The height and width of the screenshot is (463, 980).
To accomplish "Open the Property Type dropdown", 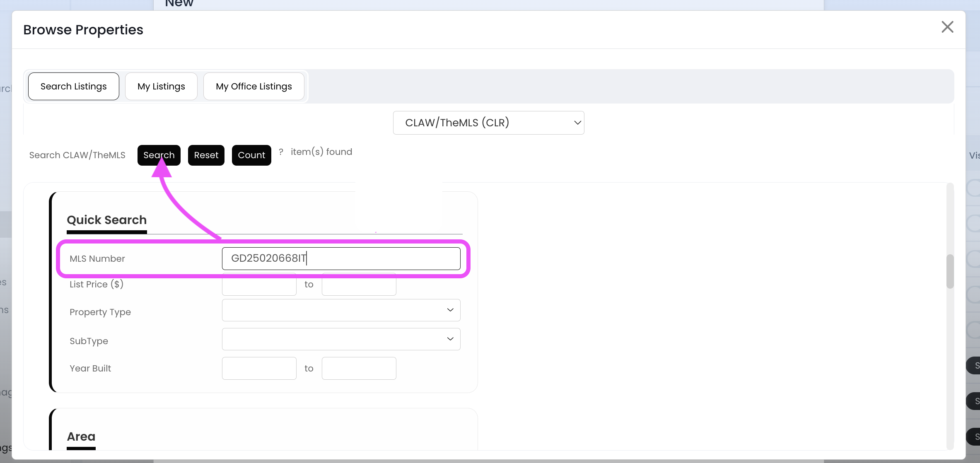I will (340, 310).
